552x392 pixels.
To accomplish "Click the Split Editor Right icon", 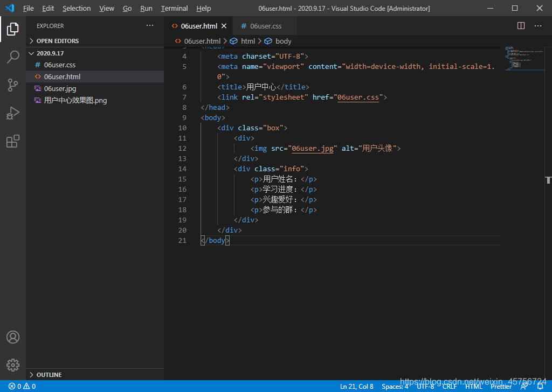I will click(521, 26).
